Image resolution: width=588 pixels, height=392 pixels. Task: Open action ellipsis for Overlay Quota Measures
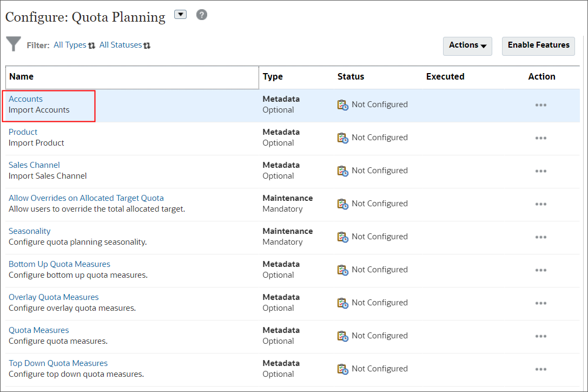tap(541, 303)
